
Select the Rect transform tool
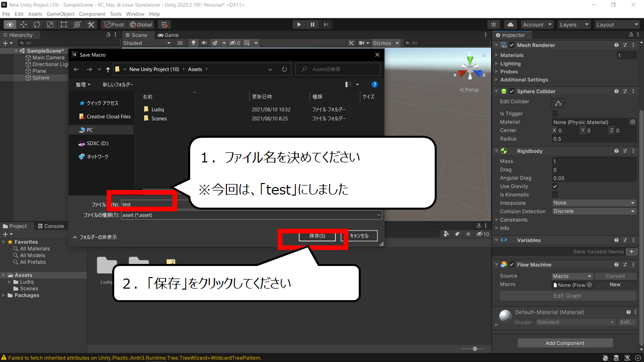(x=64, y=24)
